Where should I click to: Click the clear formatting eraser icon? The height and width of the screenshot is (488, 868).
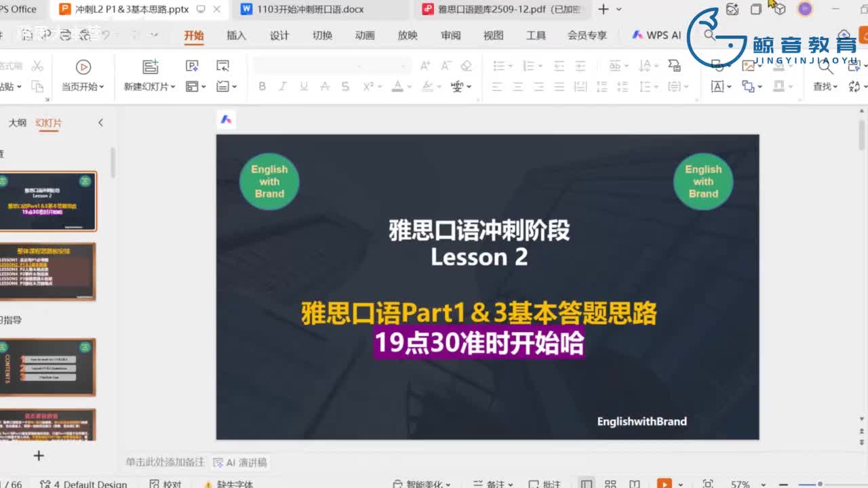tap(466, 66)
